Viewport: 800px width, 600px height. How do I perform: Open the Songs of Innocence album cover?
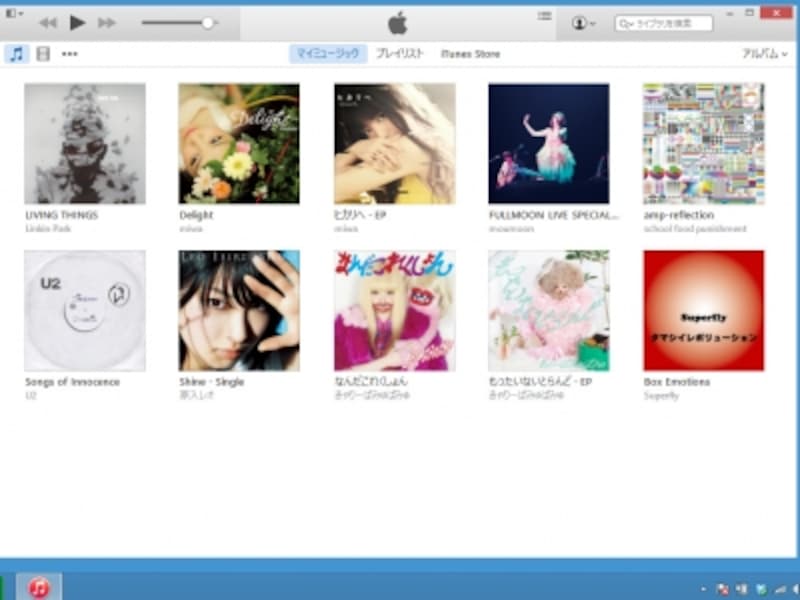pos(85,311)
